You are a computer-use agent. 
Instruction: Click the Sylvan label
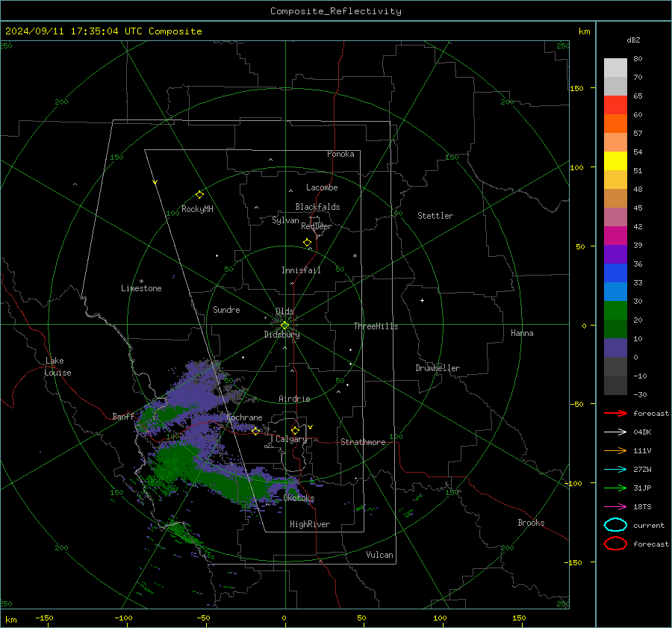(285, 221)
